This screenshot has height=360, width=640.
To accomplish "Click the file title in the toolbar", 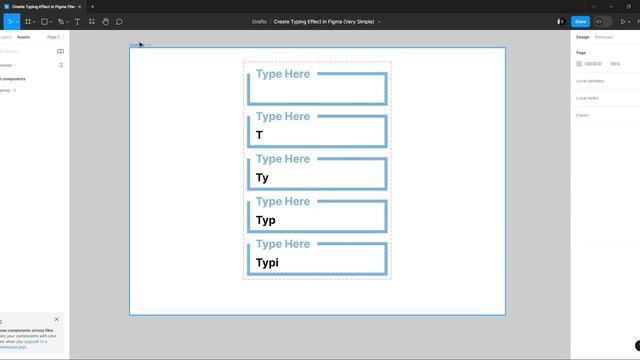I will click(x=324, y=22).
